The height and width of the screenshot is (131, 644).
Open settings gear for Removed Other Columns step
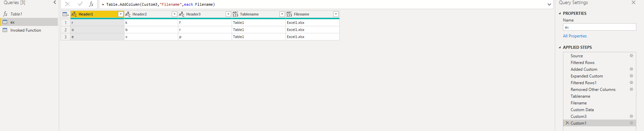(631, 89)
